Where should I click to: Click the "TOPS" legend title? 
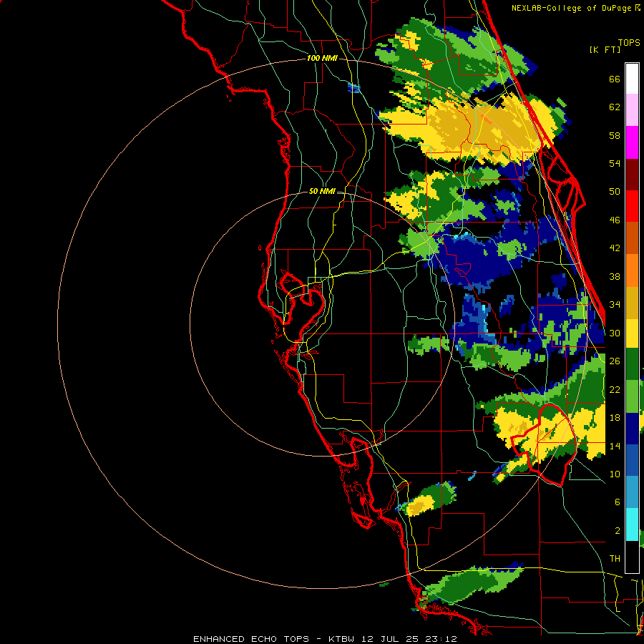click(x=629, y=42)
